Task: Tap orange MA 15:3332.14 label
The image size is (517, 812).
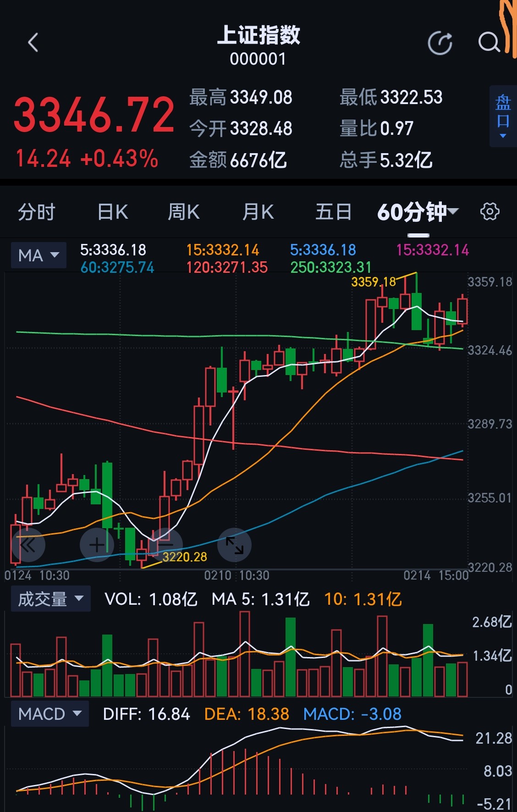Action: pyautogui.click(x=223, y=250)
